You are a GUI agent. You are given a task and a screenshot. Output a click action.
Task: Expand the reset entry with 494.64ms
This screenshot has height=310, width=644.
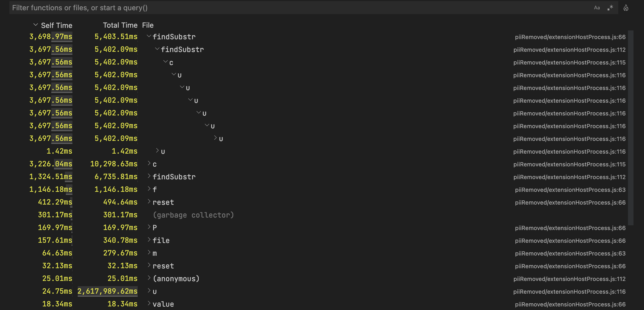[149, 202]
